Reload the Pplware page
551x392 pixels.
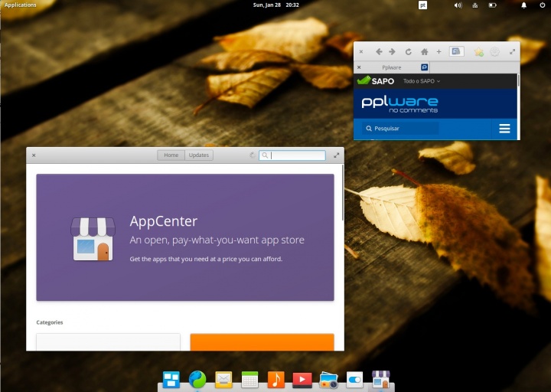coord(408,52)
